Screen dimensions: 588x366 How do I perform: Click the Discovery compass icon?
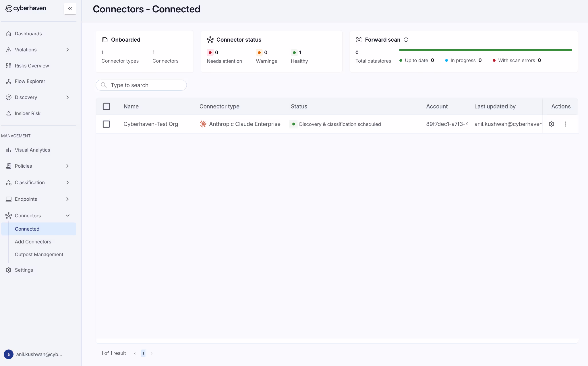[x=9, y=97]
